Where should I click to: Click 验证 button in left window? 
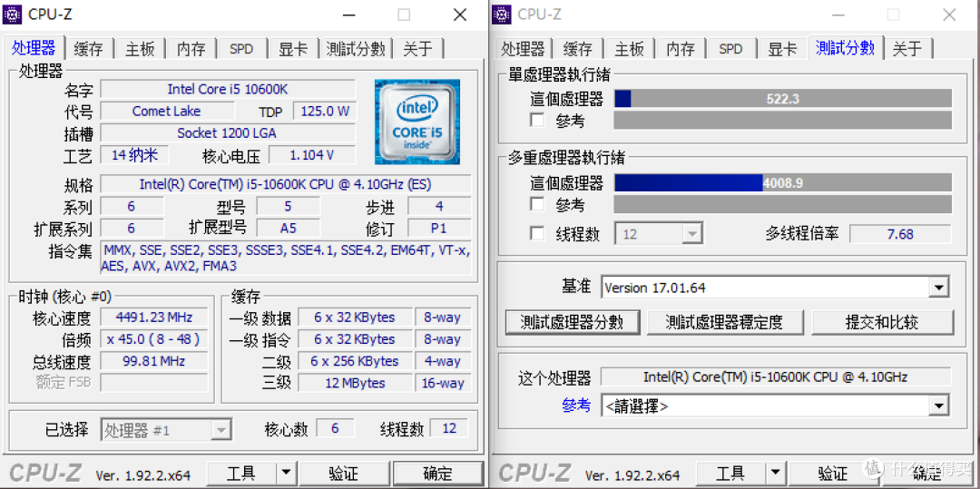[x=344, y=473]
